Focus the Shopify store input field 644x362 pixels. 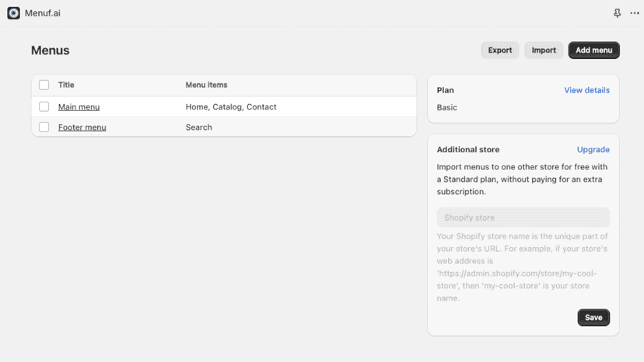523,218
